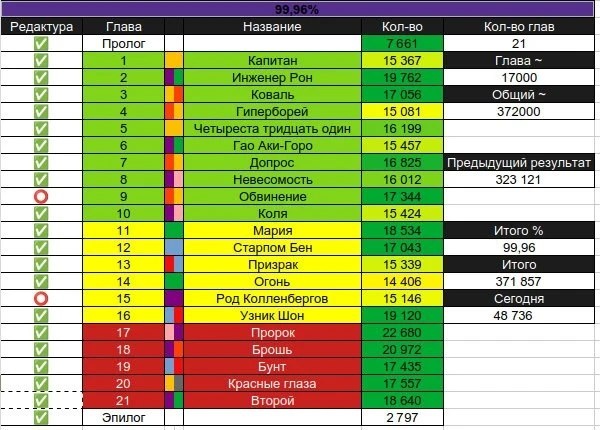This screenshot has width=600, height=430.
Task: Select the Сегодня value cell 48 736
Action: [x=519, y=316]
